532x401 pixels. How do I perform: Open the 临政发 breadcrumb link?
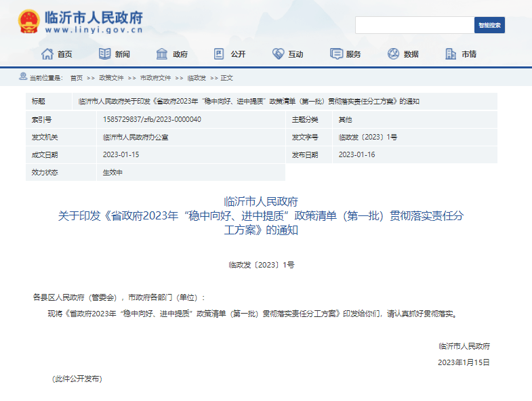(197, 78)
